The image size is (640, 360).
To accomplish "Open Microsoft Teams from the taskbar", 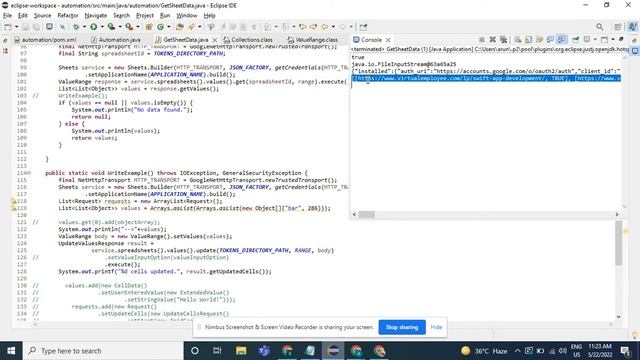I will pyautogui.click(x=264, y=351).
